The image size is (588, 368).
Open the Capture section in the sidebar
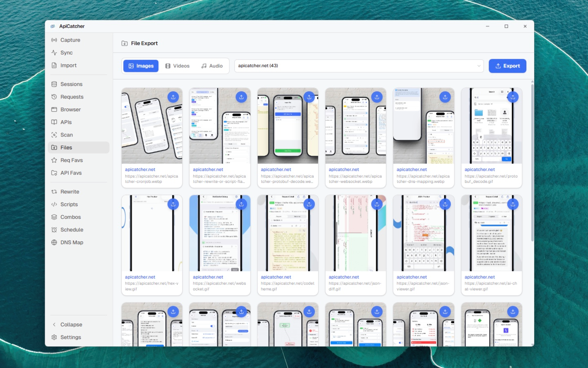coord(79,40)
